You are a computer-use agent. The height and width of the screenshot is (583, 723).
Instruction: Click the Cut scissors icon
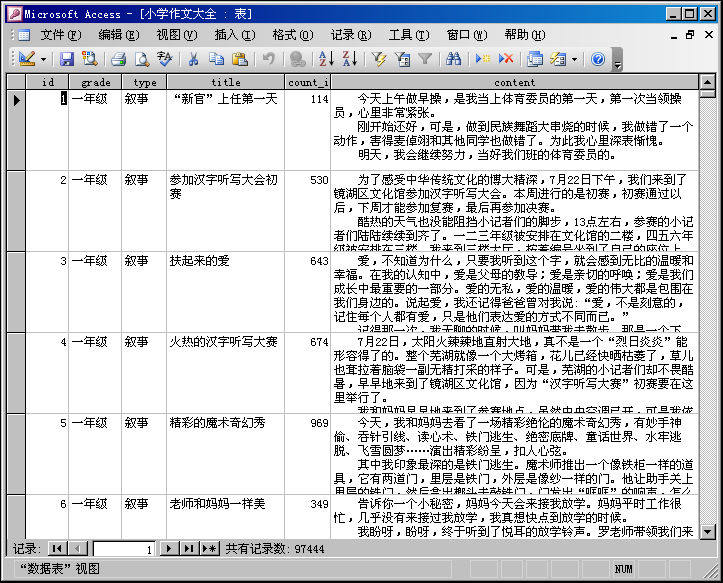click(193, 59)
